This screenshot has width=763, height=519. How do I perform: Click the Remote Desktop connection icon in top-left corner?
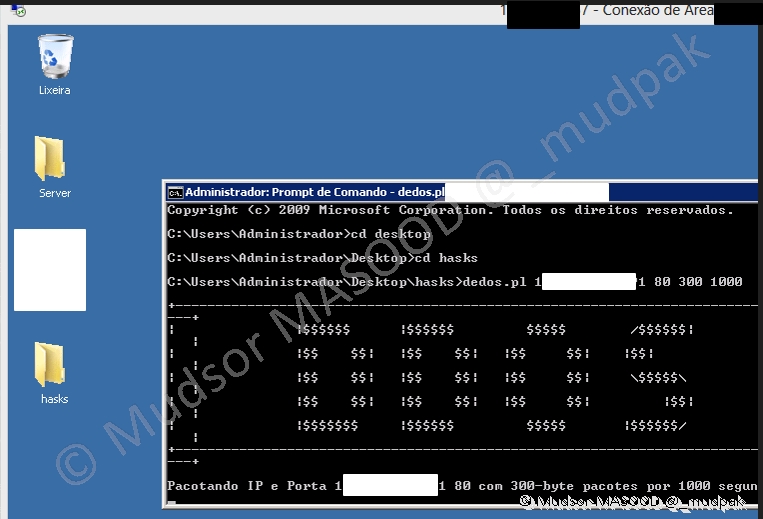[15, 11]
